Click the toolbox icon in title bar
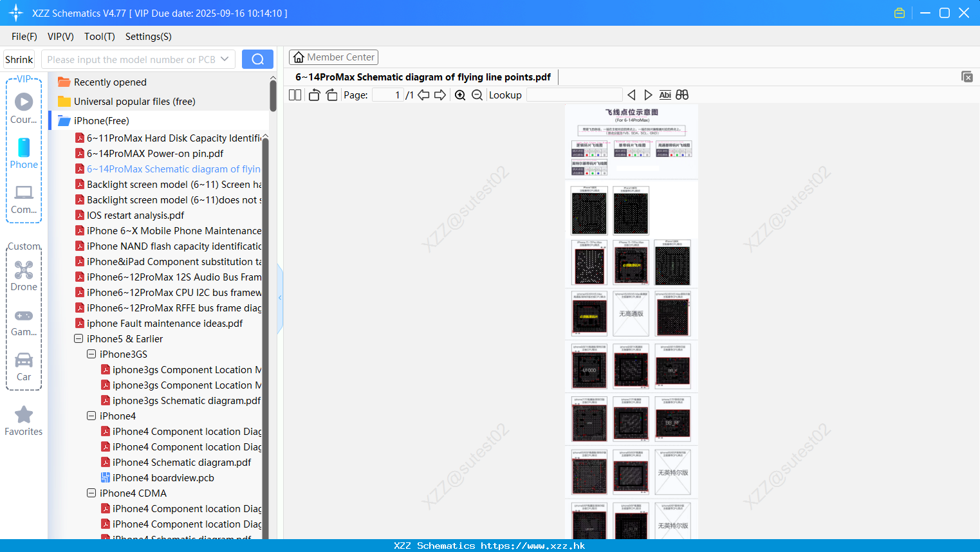The height and width of the screenshot is (552, 980). pos(900,13)
